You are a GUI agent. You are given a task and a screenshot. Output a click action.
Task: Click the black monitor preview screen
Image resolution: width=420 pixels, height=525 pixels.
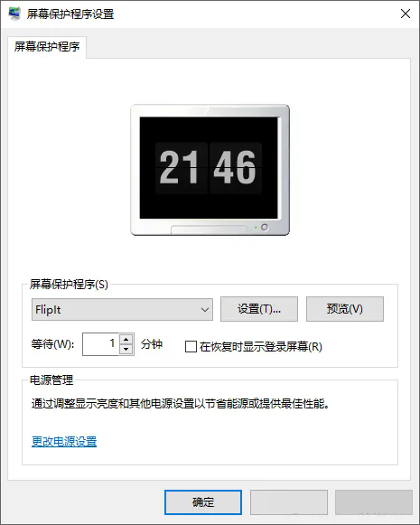coord(209,167)
